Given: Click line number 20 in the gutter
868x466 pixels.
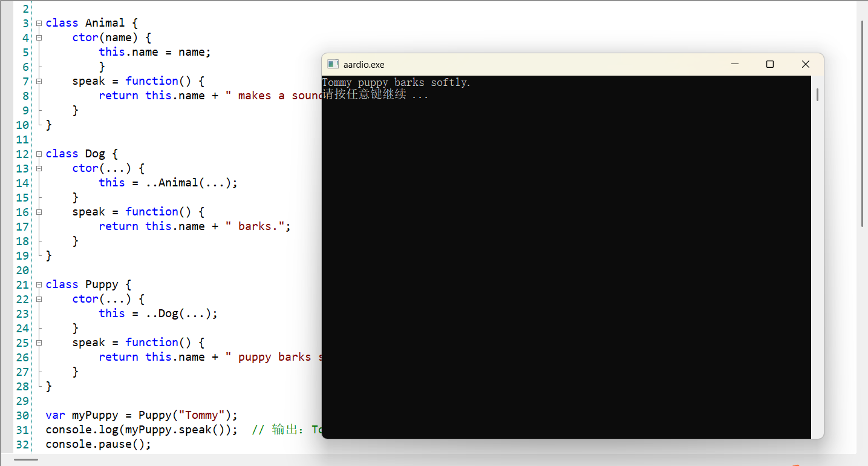Looking at the screenshot, I should coord(22,270).
